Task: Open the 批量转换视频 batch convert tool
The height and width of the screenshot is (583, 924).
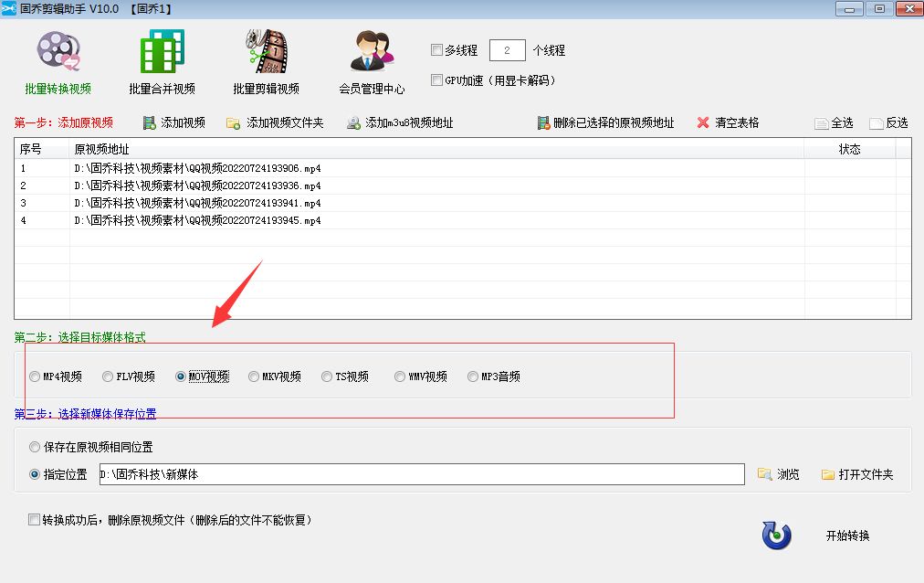Action: click(58, 62)
